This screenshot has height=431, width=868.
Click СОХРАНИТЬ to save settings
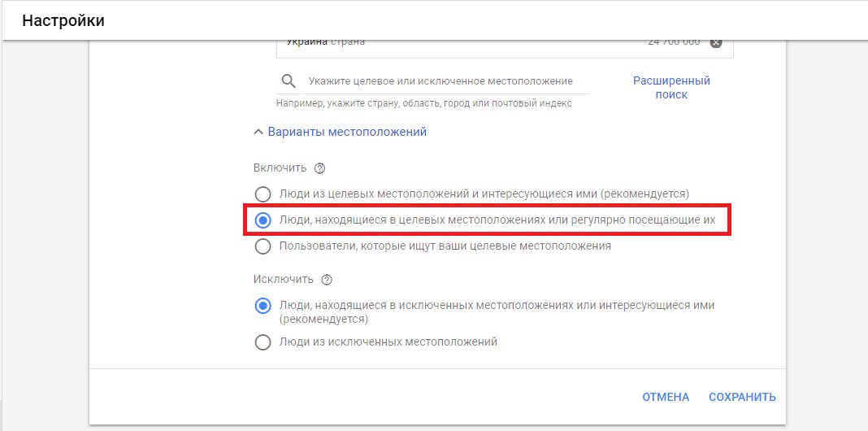(742, 397)
